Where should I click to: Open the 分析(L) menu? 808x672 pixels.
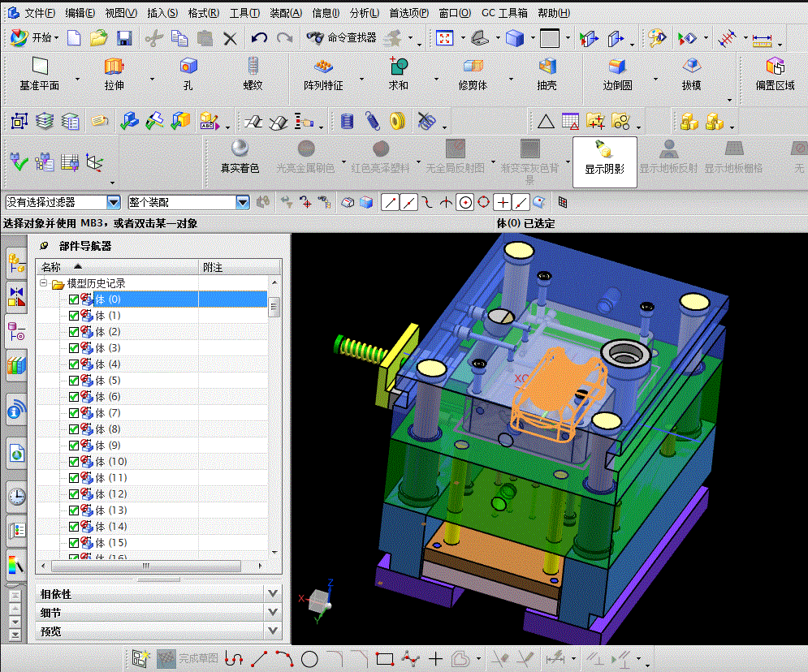point(365,13)
